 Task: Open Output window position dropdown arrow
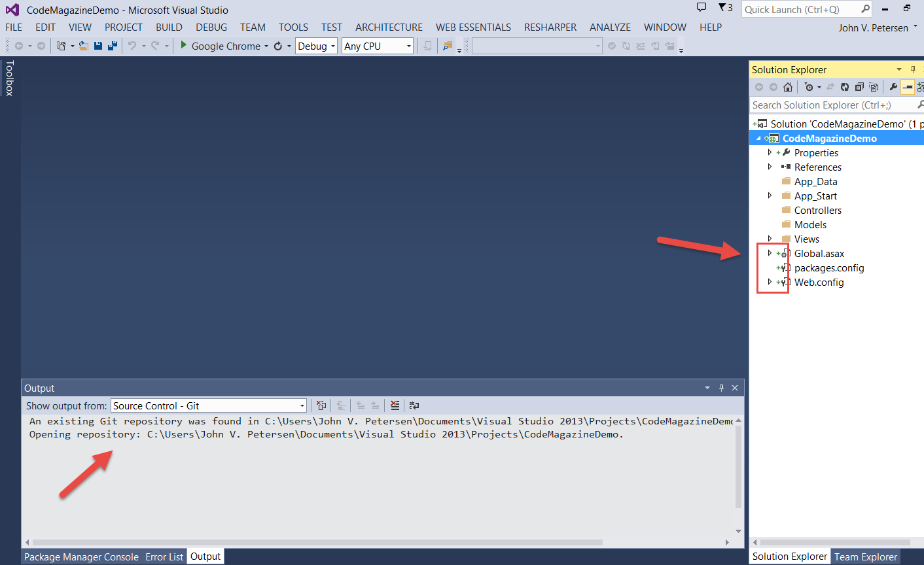(707, 388)
